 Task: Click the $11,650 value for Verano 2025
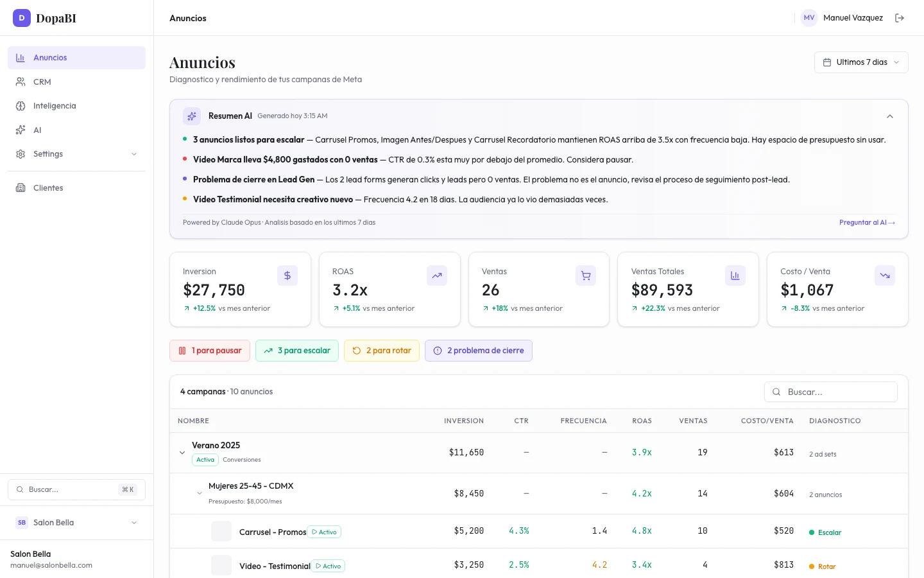point(466,453)
